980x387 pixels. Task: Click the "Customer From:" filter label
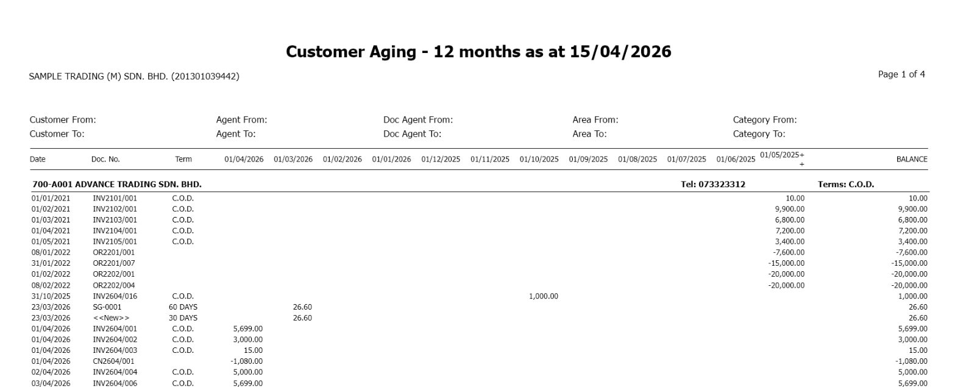click(x=63, y=120)
